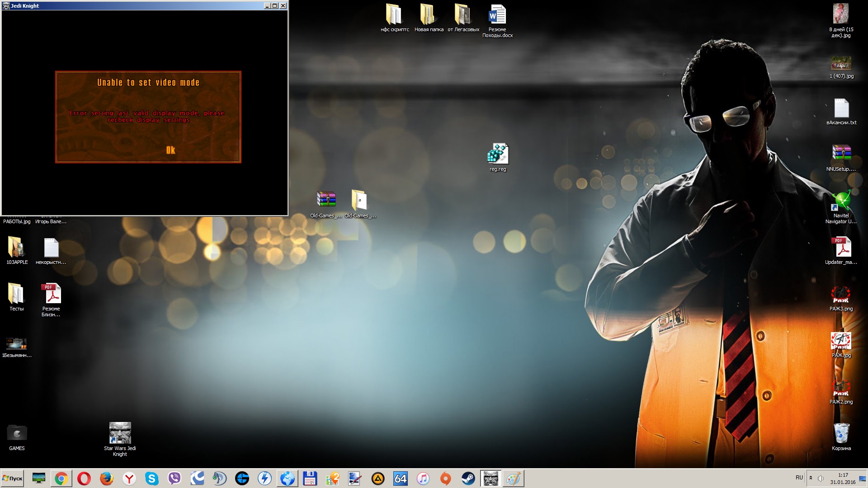Launch the Opera browser from the taskbar
This screenshot has width=868, height=488.
[84, 479]
